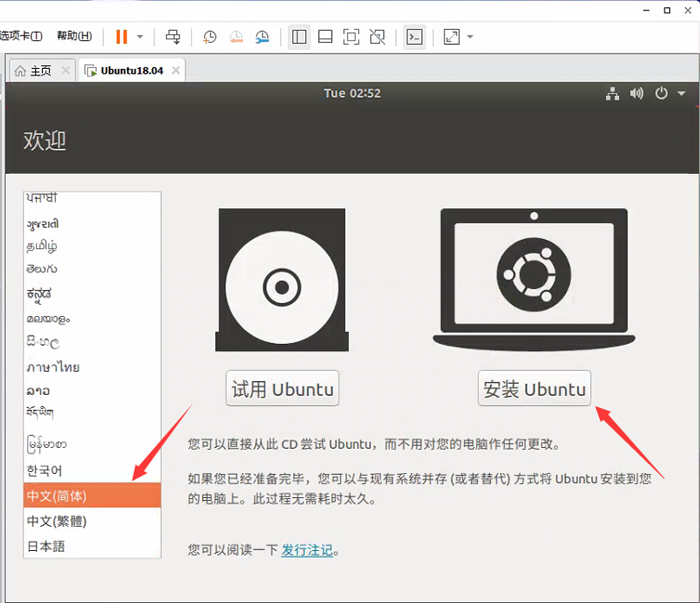Maximize the VMware window

667,10
